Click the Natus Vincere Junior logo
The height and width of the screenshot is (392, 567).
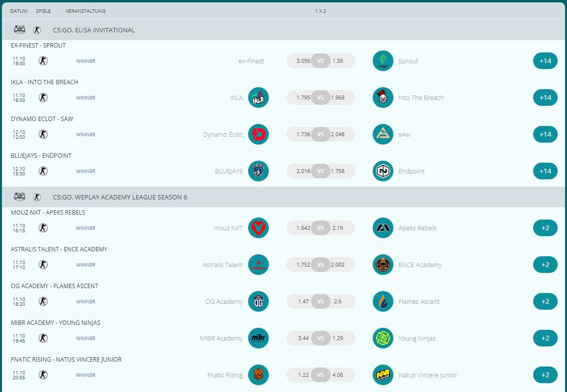(383, 375)
